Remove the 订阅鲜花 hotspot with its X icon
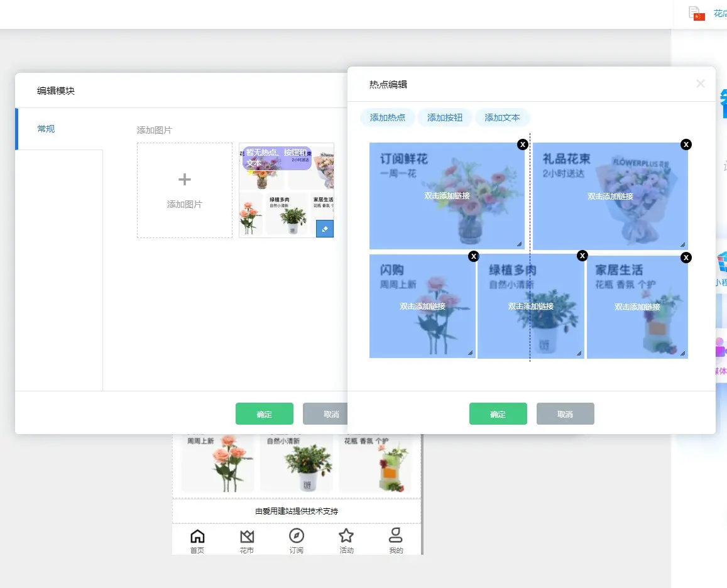The image size is (727, 588). point(522,145)
